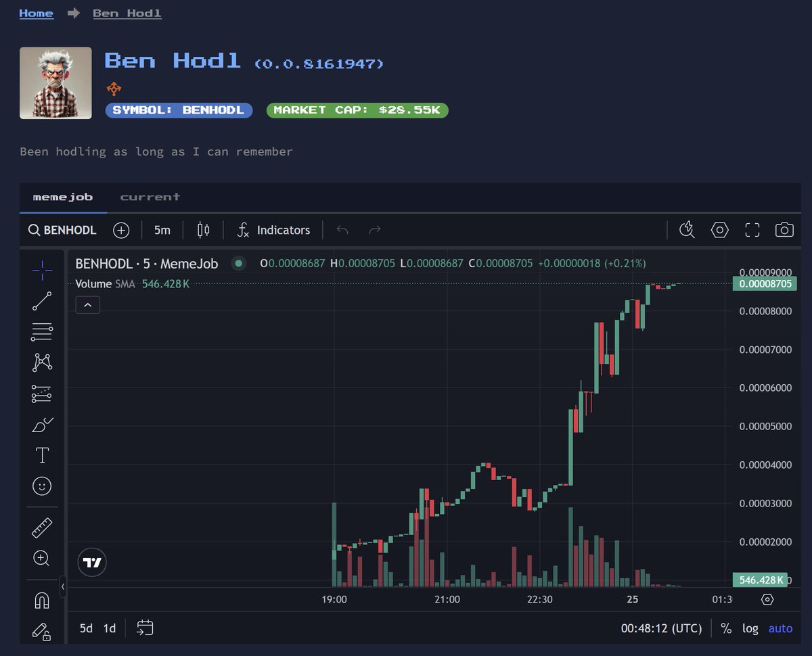Collapse the indicator legend arrow

(x=88, y=305)
